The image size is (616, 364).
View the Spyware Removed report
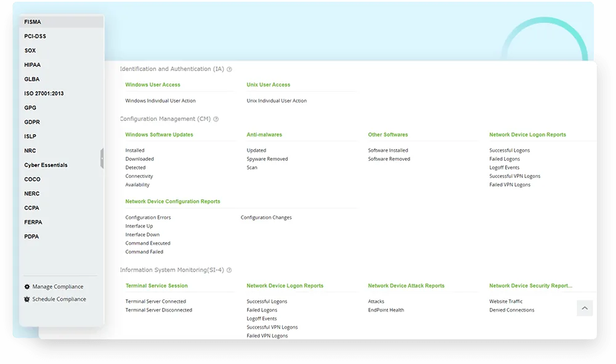267,159
